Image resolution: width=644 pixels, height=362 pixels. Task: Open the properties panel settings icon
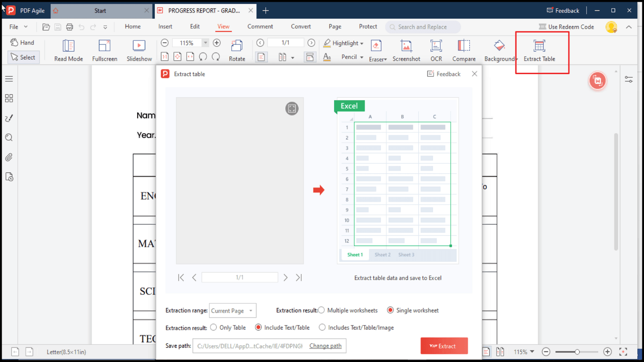tap(629, 79)
